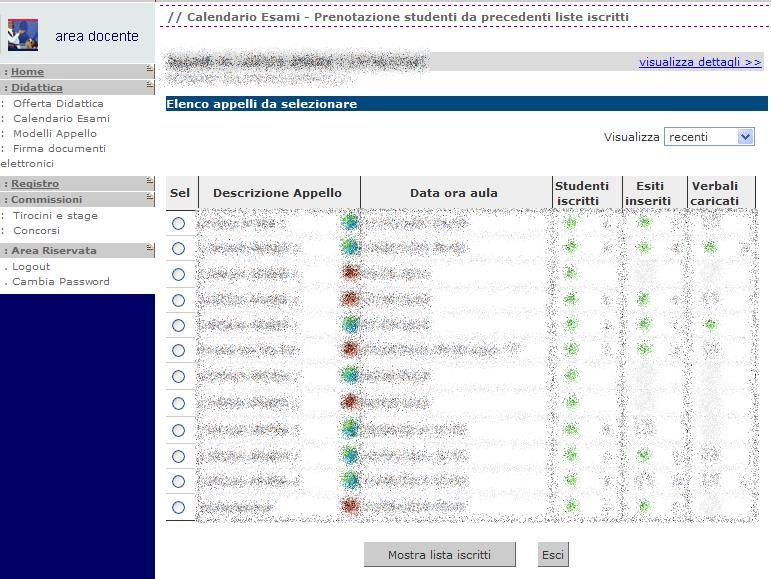Follow the visualizza dettagli link
771x579 pixels.
pos(700,62)
